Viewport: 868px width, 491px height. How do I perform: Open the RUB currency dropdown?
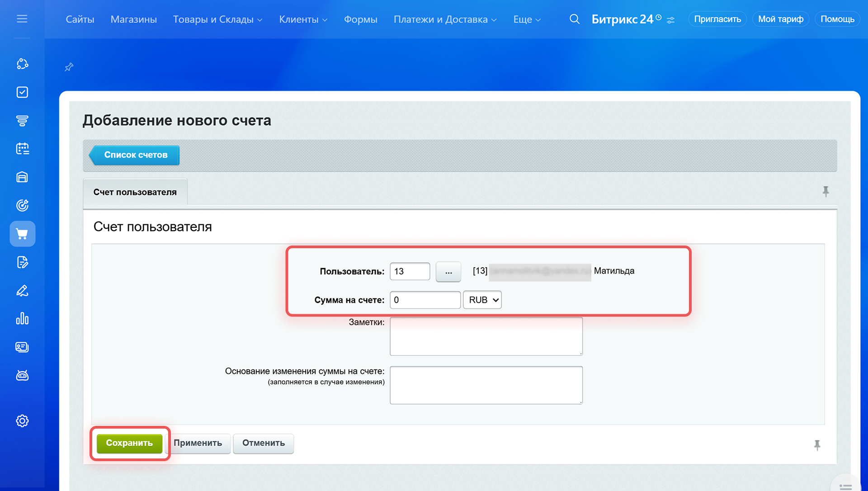(x=482, y=300)
